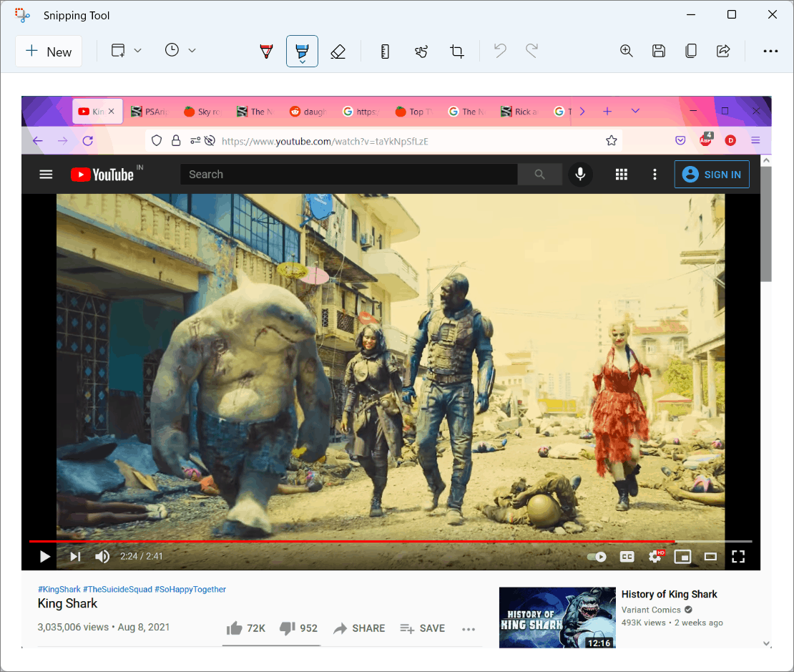Open a new browser tab
Viewport: 794px width, 672px height.
[607, 111]
